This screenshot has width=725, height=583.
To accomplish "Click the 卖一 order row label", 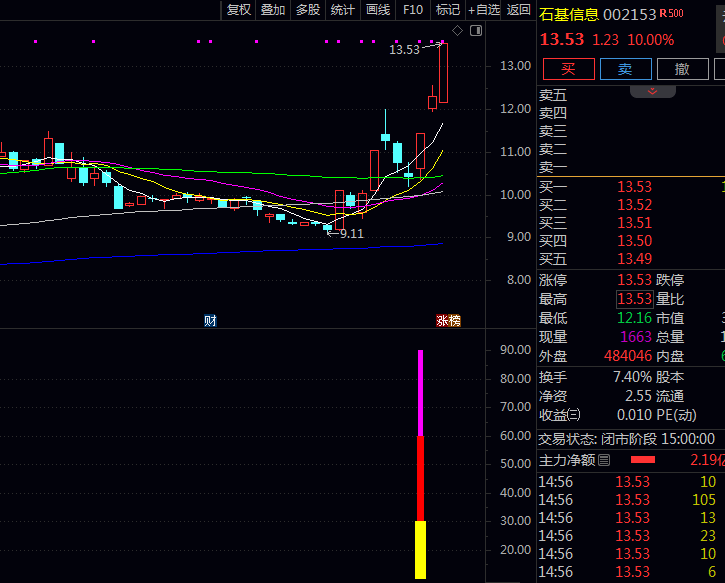I will [x=553, y=167].
